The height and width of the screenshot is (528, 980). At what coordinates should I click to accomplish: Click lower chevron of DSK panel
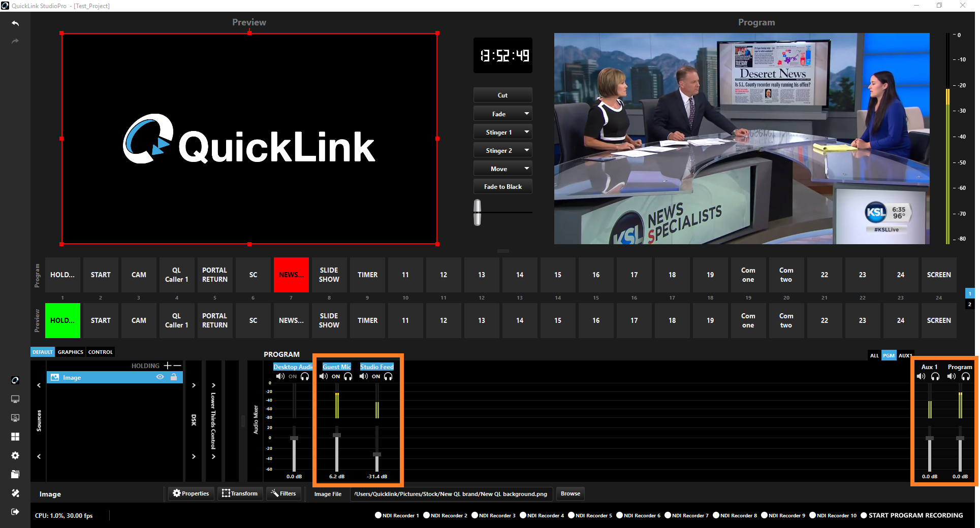[x=194, y=456]
